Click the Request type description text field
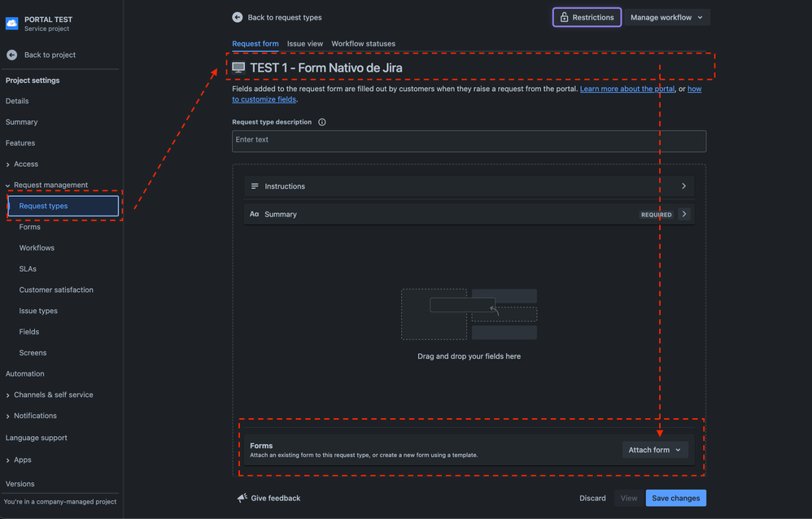The width and height of the screenshot is (812, 519). (469, 141)
